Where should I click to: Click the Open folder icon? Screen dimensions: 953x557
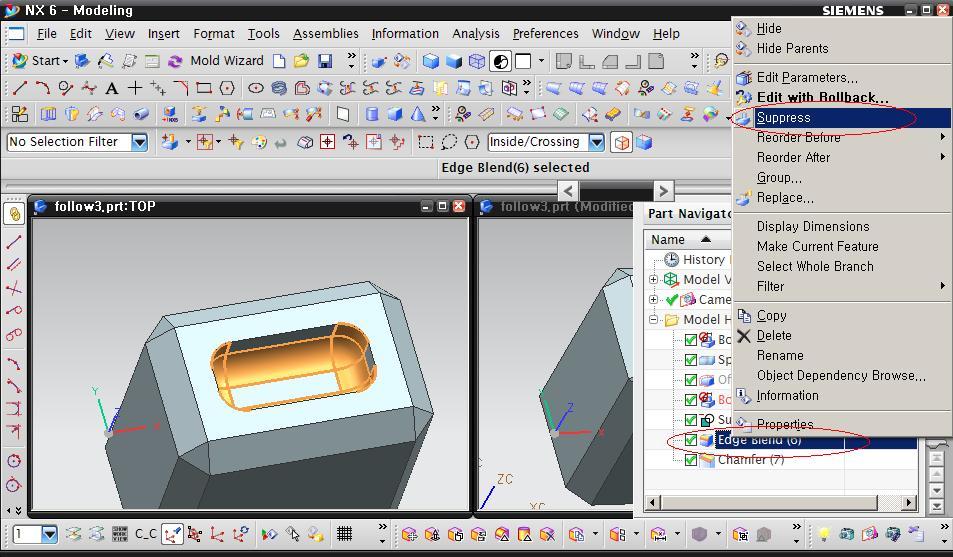point(301,61)
